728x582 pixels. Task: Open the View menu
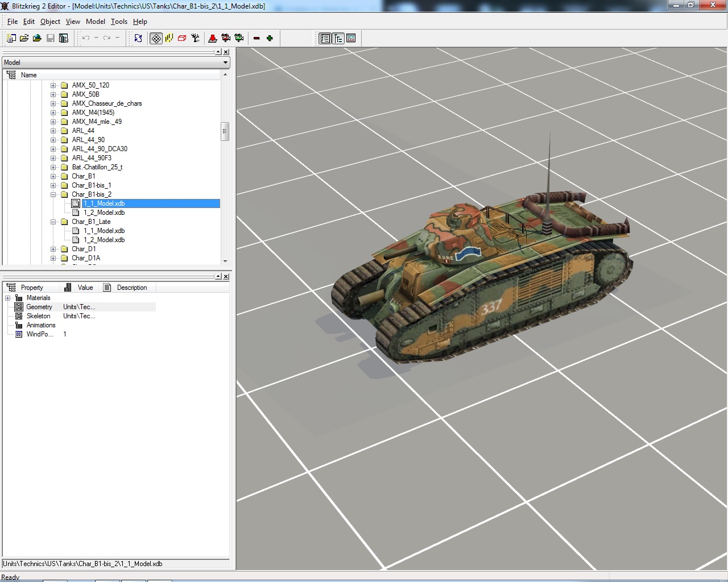click(73, 22)
